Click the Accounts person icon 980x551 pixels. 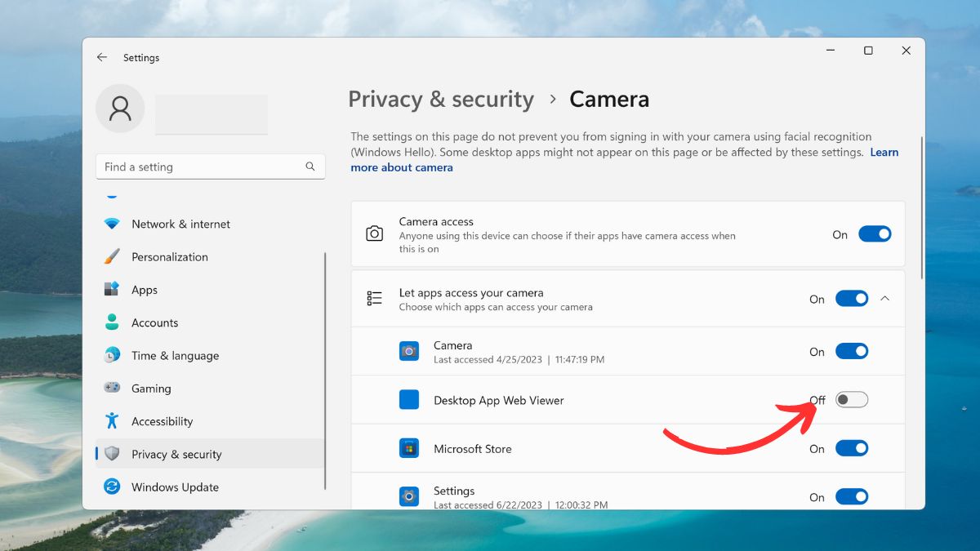coord(112,322)
